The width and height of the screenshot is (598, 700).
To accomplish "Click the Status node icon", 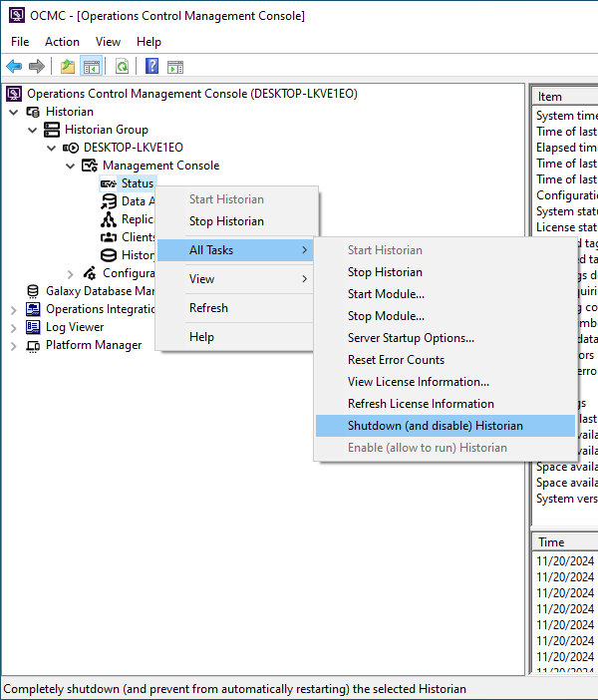I will pyautogui.click(x=108, y=183).
